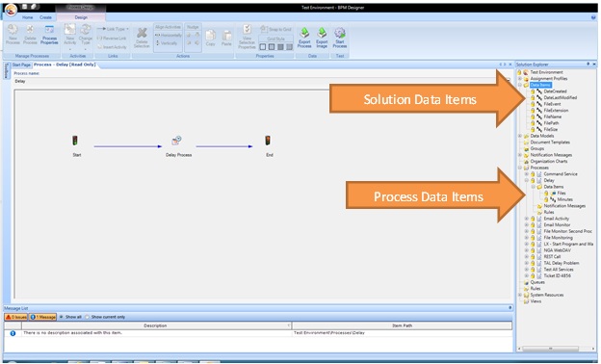Viewport: 601px width, 364px height.
Task: Select Ticket ID 4856 process
Action: (x=557, y=275)
